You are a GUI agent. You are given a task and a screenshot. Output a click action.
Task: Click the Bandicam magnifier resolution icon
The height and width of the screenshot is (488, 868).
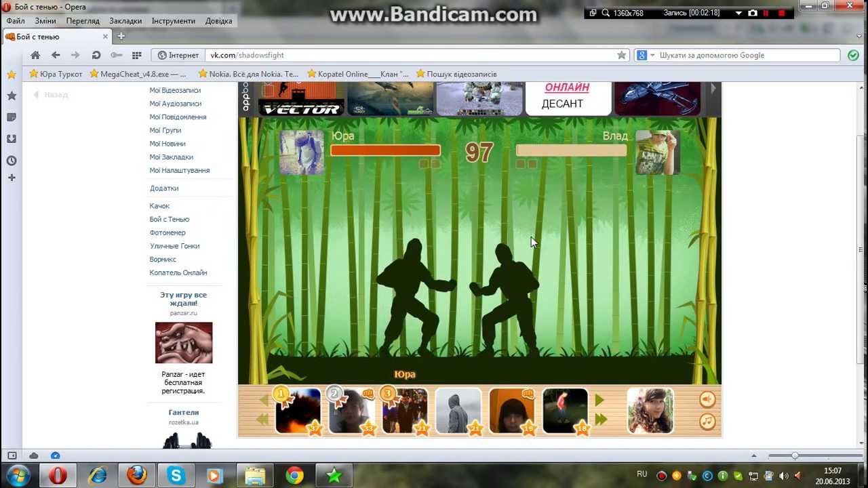click(605, 13)
